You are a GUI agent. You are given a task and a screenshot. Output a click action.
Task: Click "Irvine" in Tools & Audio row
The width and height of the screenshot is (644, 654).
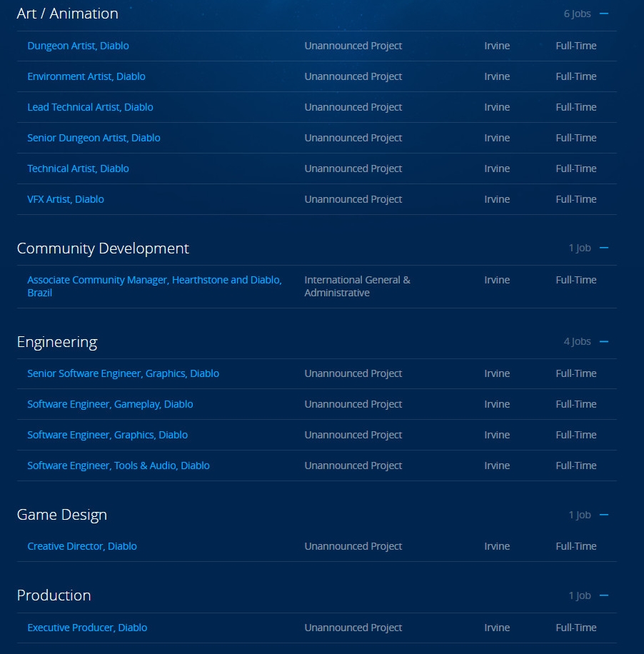tap(497, 466)
